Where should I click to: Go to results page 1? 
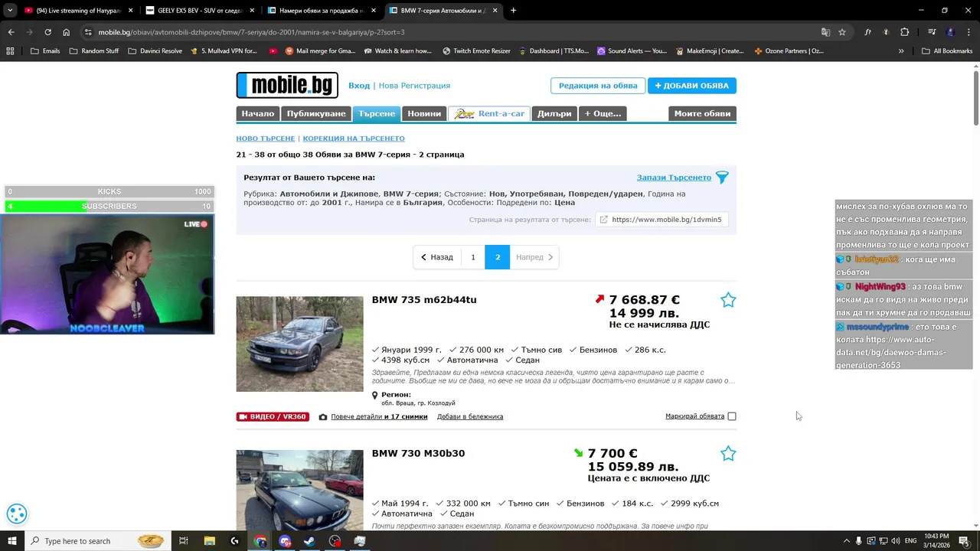tap(473, 257)
